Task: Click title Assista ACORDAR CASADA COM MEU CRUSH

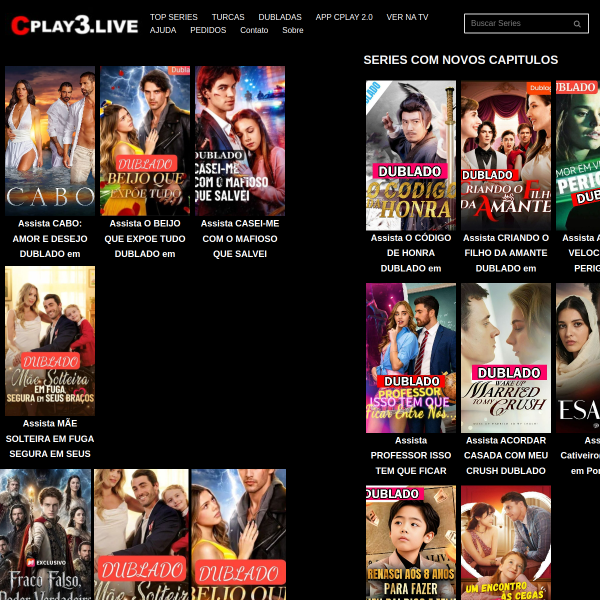Action: (x=506, y=455)
